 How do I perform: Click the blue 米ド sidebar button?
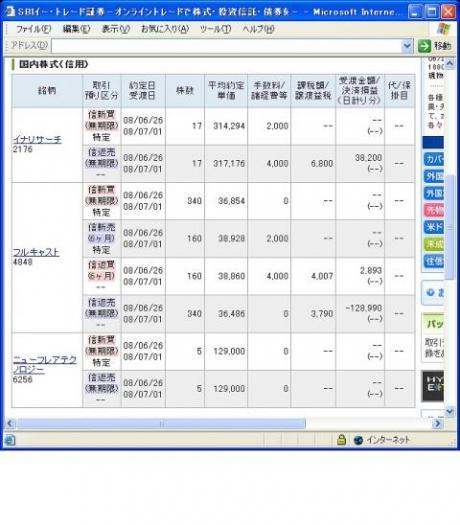pyautogui.click(x=434, y=227)
